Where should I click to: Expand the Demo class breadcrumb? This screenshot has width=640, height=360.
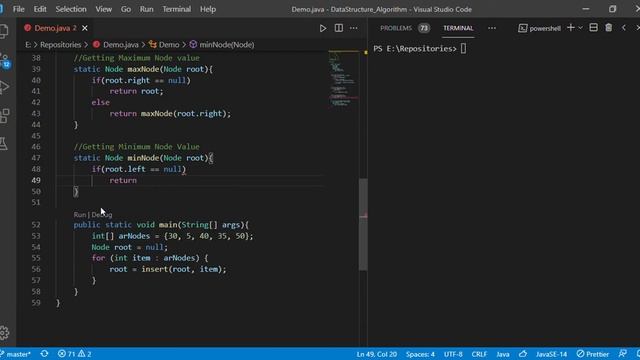coord(164,45)
